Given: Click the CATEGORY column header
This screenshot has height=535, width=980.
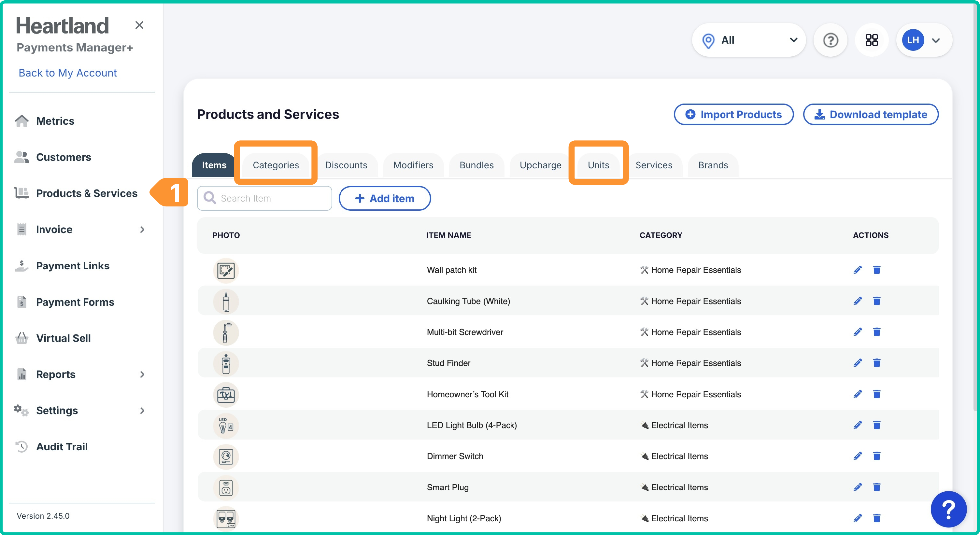Looking at the screenshot, I should pos(661,235).
